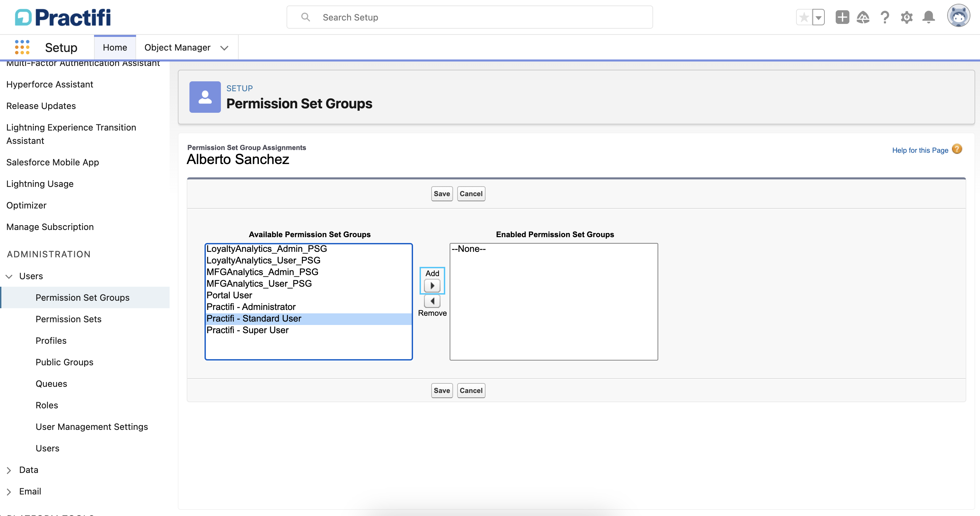This screenshot has width=980, height=516.
Task: Open Permission Sets in the sidebar
Action: [x=68, y=319]
